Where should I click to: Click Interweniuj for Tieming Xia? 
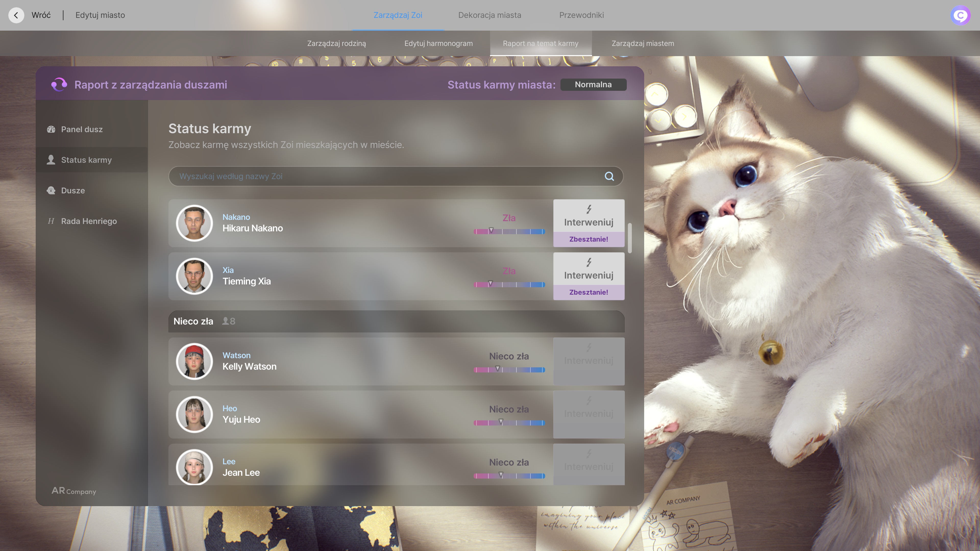589,269
